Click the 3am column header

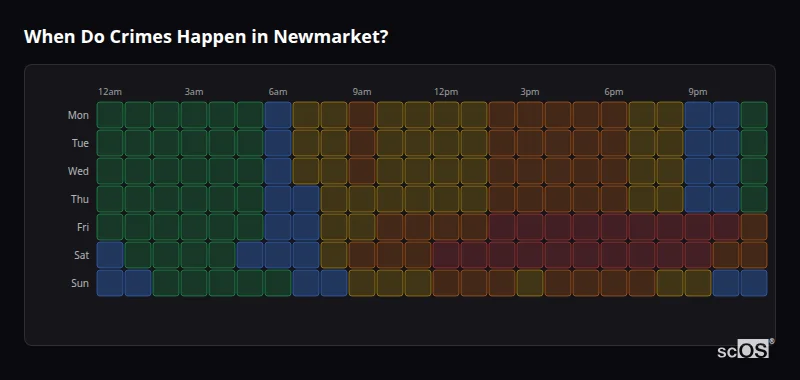click(x=194, y=92)
